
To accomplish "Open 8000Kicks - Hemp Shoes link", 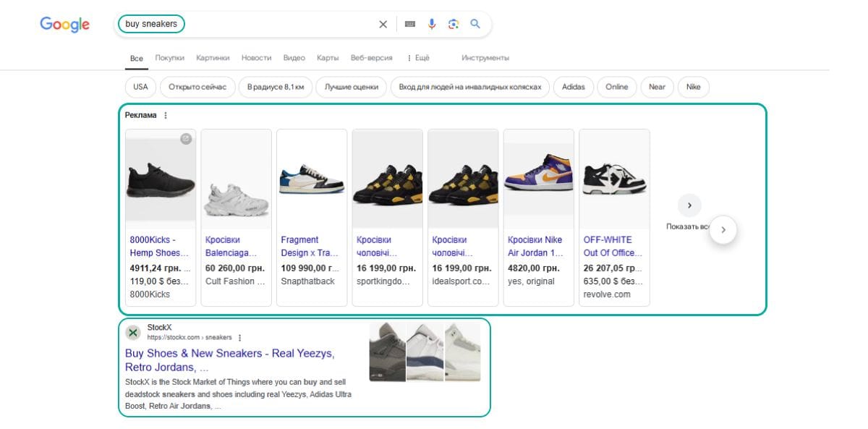I will click(159, 246).
